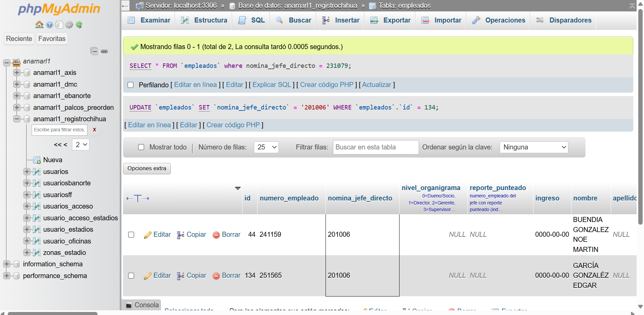Click the Actualizar link
Screen dimensions: 644x315
377,85
